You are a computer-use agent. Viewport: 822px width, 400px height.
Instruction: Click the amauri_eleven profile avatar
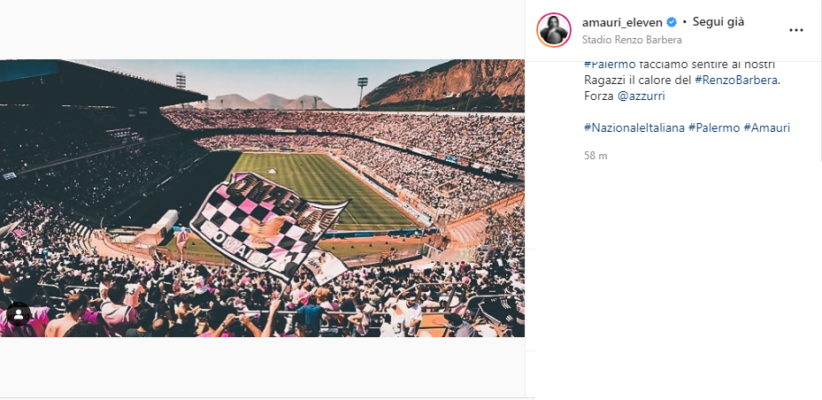[553, 30]
